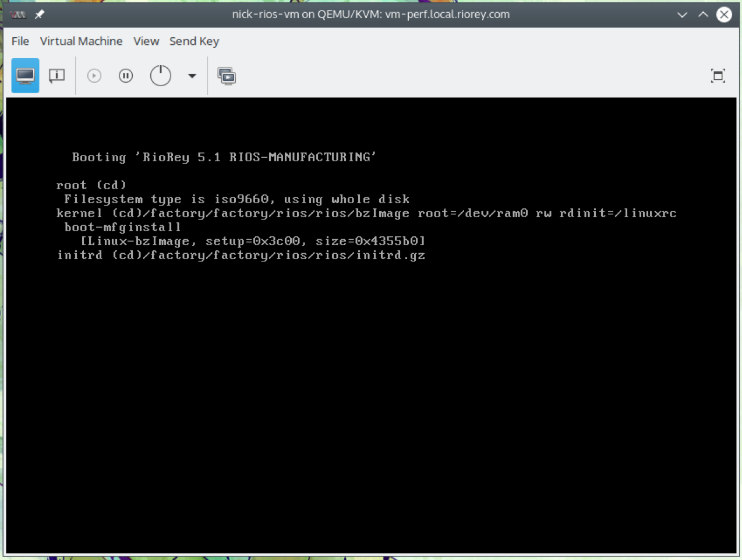Minimize the nick-rios-vm window
Image resolution: width=742 pixels, height=560 pixels.
(x=682, y=14)
